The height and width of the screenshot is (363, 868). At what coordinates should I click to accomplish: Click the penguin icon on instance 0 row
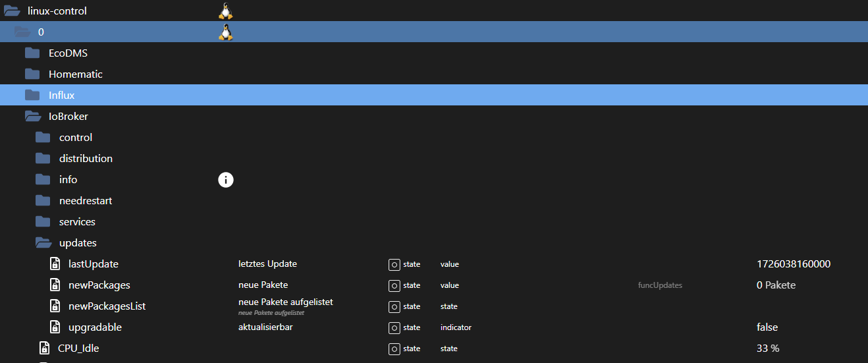point(226,32)
